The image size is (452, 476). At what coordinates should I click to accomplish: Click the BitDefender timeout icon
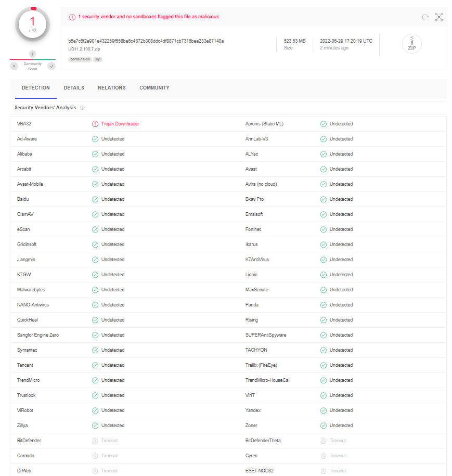[95, 441]
